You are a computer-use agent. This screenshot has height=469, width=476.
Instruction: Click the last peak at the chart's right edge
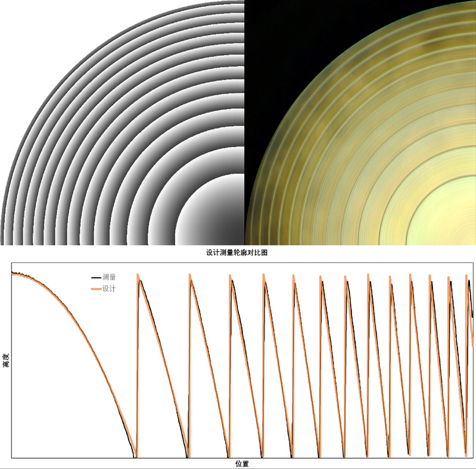[x=466, y=277]
